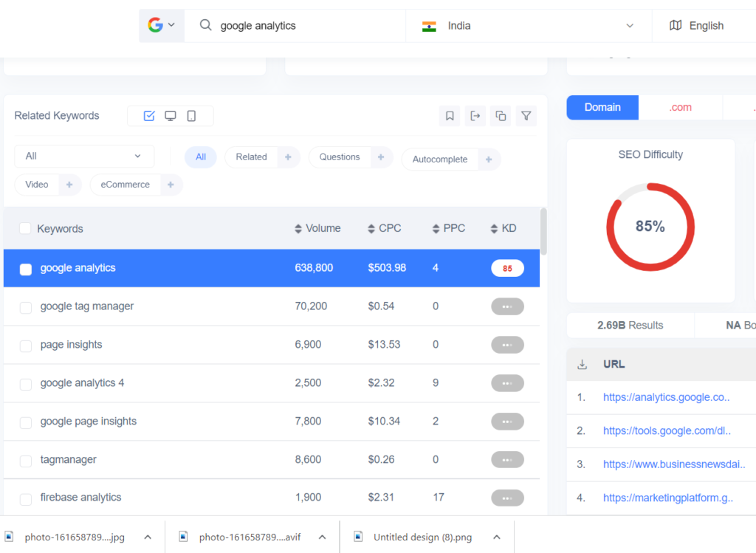Tick the 'google analytics' row checkbox
The height and width of the screenshot is (553, 756).
tap(26, 269)
